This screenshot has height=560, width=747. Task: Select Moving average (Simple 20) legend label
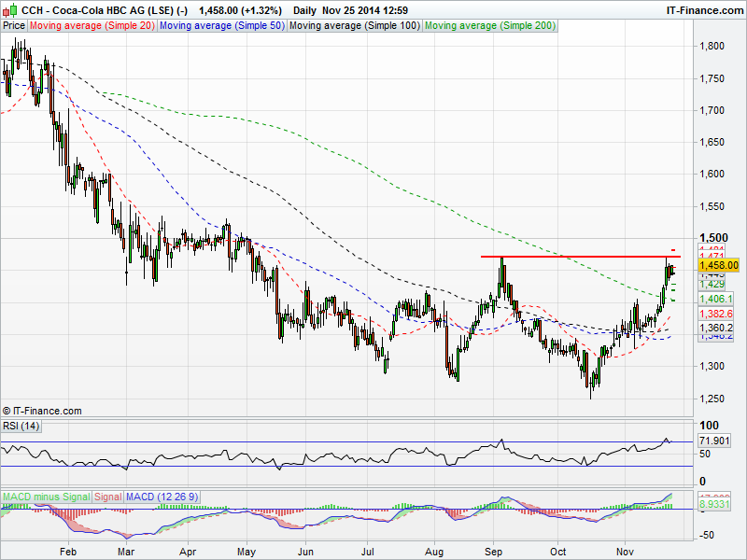(x=92, y=26)
